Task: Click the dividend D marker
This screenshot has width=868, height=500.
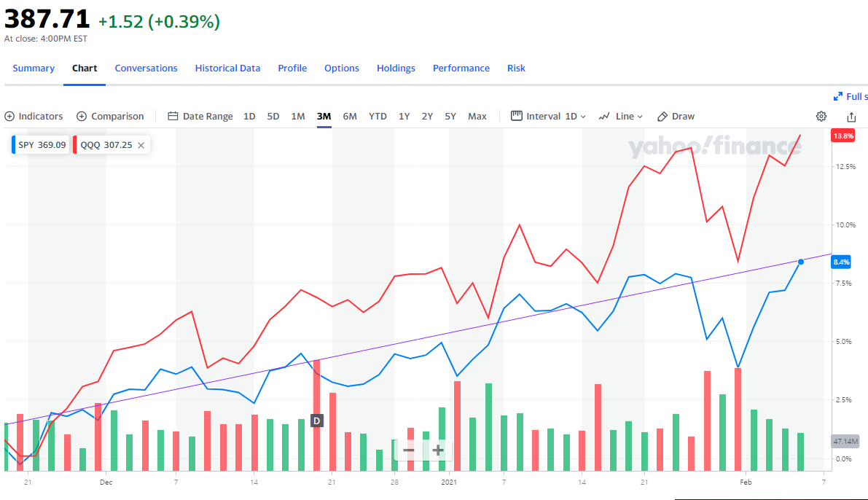Action: [316, 421]
